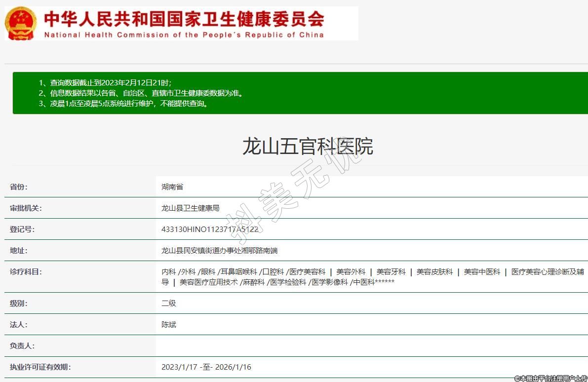Screen dimensions: 588x382
Task: Click the 中华人民共和国国家卫生健康委员会 header title
Action: coord(184,19)
